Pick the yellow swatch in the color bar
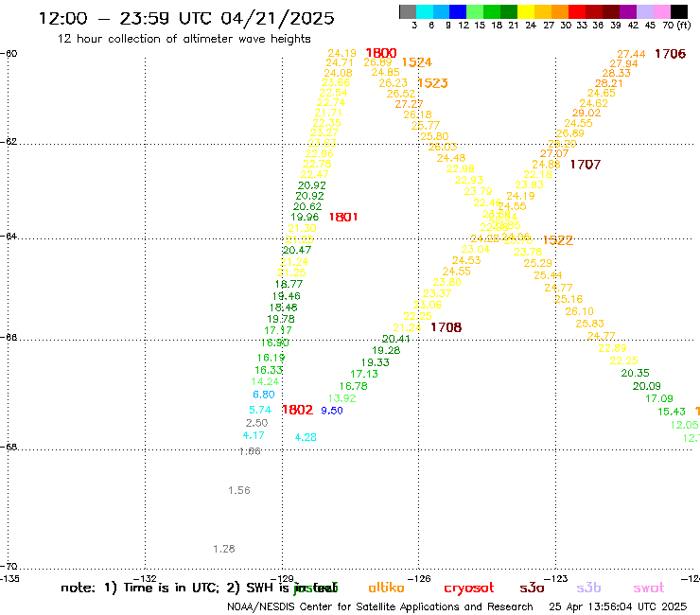The image size is (700, 615). click(x=526, y=11)
